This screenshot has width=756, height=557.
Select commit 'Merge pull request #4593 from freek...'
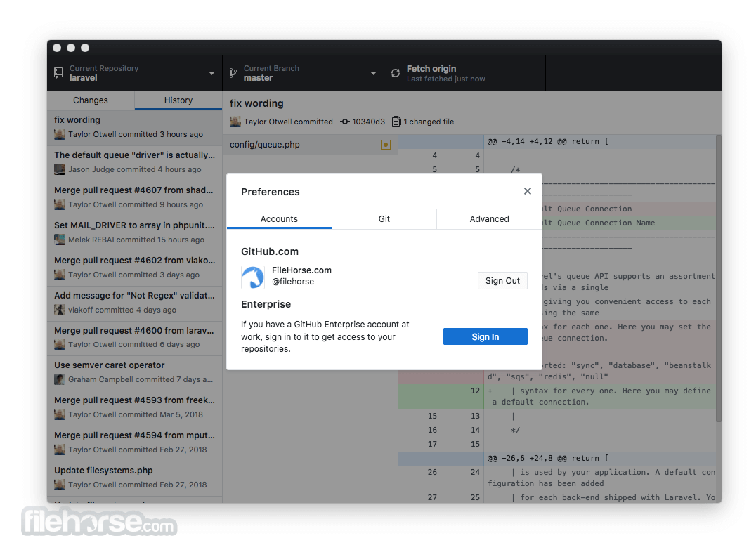(x=134, y=408)
